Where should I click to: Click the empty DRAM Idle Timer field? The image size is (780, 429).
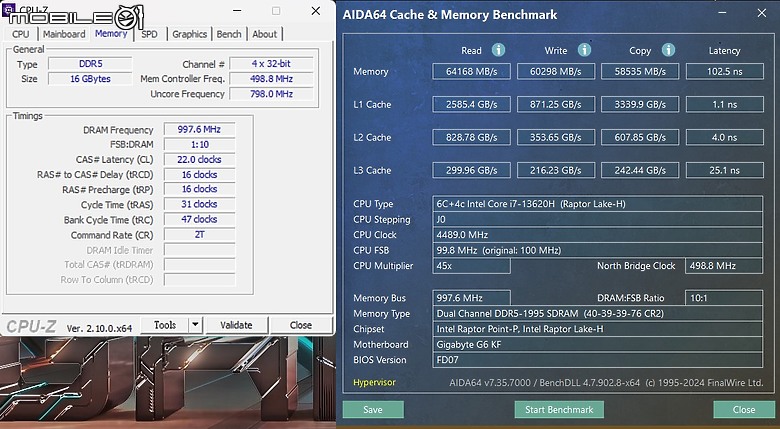199,250
